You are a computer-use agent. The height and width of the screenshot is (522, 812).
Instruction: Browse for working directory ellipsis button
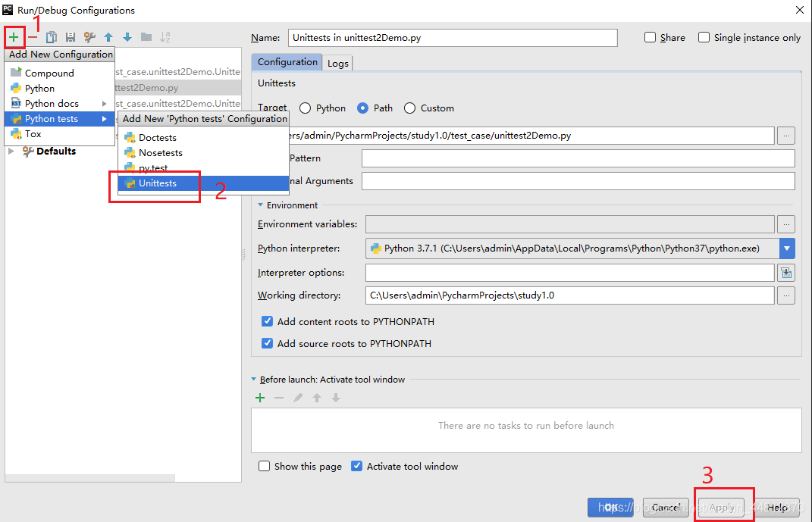(786, 295)
